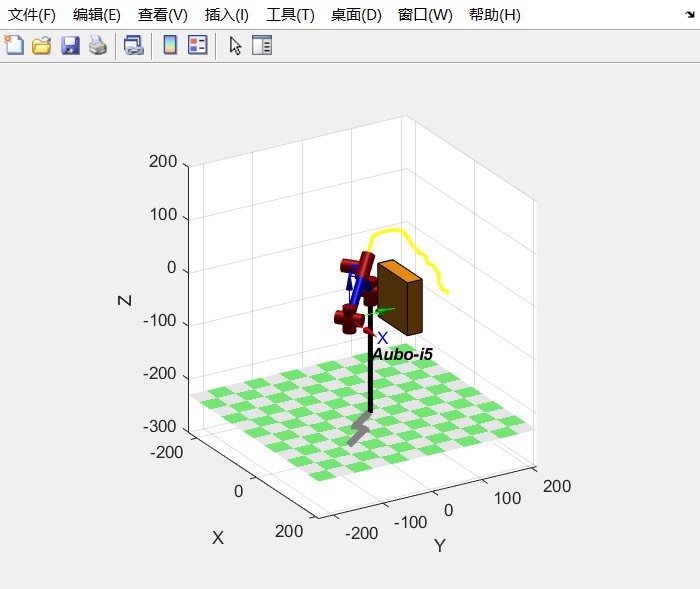This screenshot has width=700, height=589.
Task: Open the 查看(V) menu
Action: pos(162,15)
